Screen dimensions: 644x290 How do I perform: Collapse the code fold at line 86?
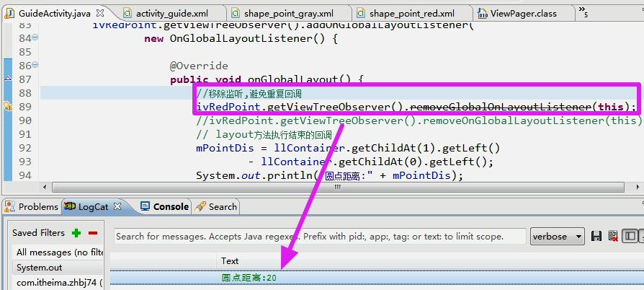click(x=35, y=65)
